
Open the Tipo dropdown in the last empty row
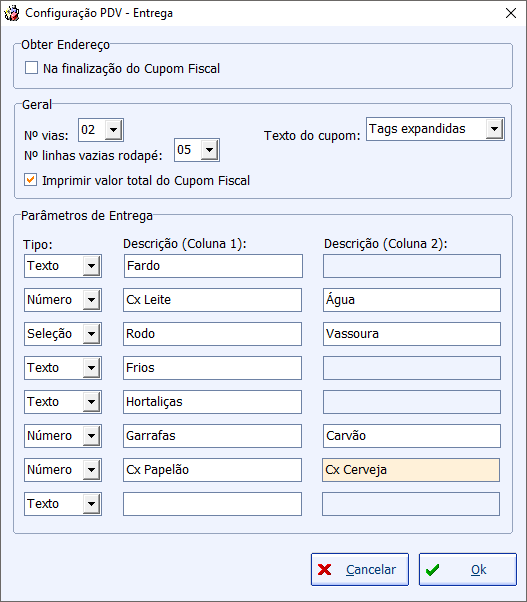click(91, 504)
